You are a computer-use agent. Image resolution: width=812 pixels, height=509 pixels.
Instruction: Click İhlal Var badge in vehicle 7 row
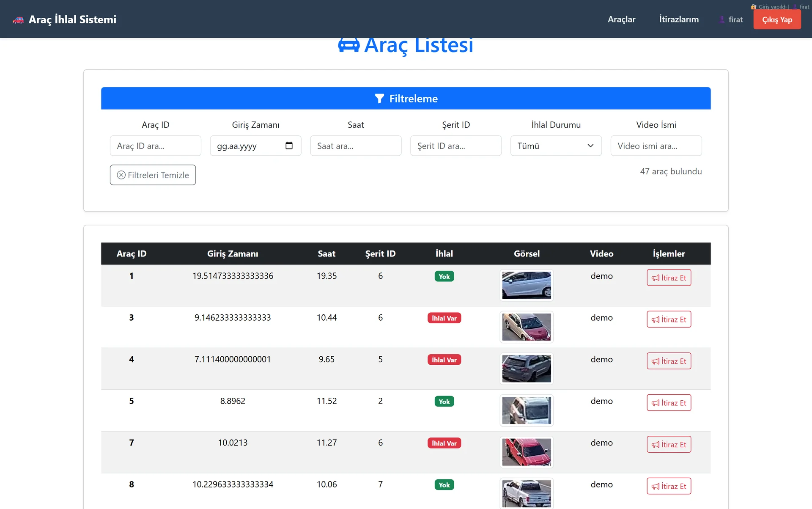click(x=444, y=443)
